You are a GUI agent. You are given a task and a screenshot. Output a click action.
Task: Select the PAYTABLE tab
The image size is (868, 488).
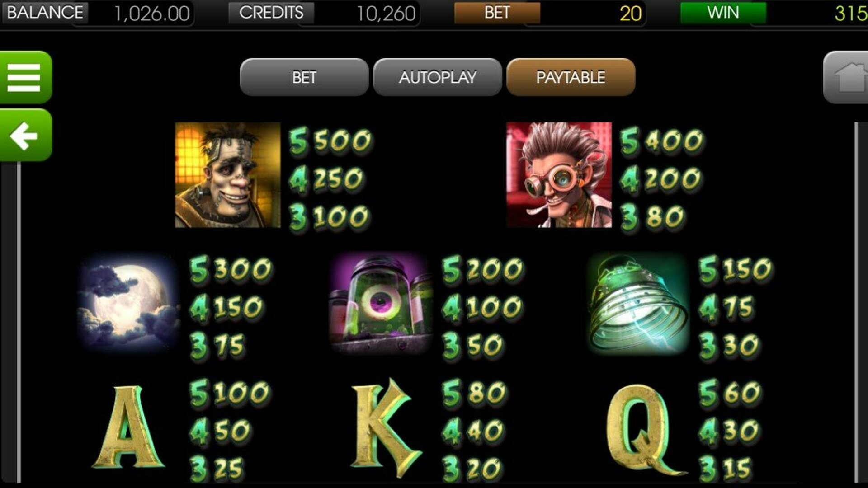pos(571,77)
